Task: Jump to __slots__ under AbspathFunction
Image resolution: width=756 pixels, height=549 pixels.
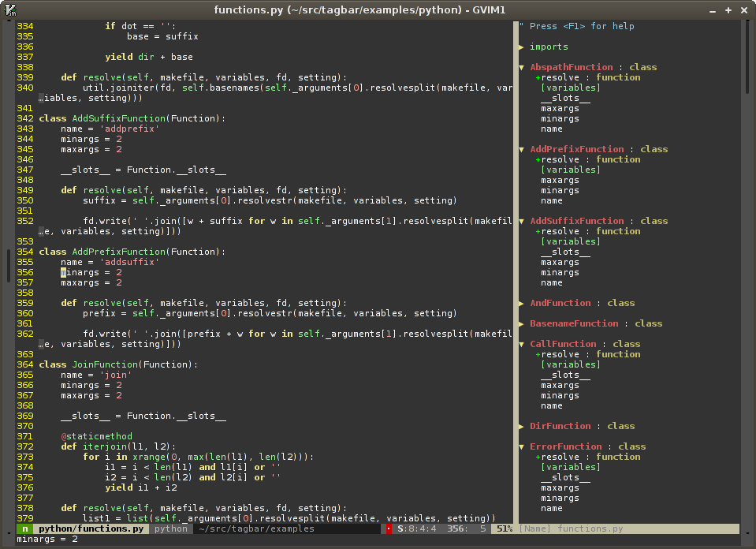Action: (x=564, y=98)
